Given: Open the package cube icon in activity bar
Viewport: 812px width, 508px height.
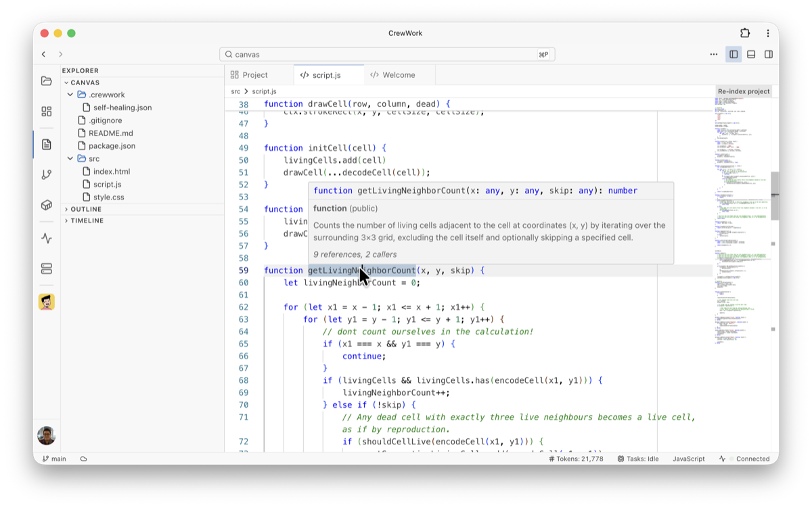Looking at the screenshot, I should point(46,205).
